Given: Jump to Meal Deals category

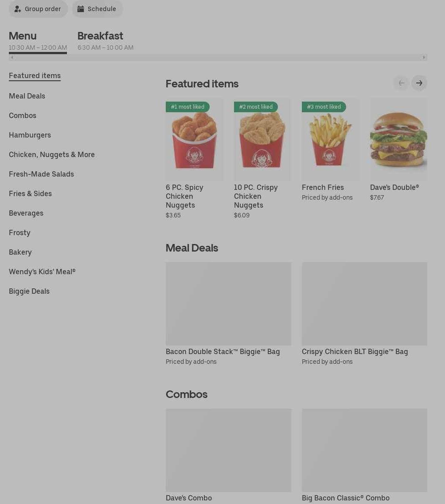Looking at the screenshot, I should tap(27, 96).
